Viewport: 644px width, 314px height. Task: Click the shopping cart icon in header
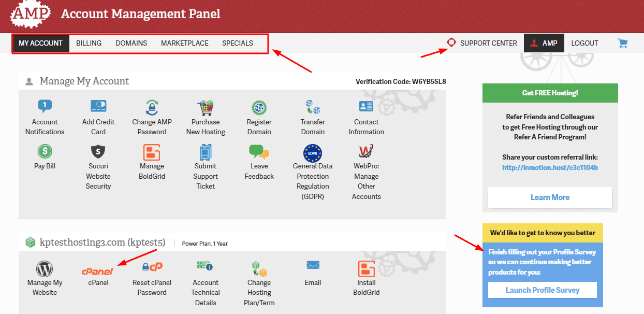(623, 43)
